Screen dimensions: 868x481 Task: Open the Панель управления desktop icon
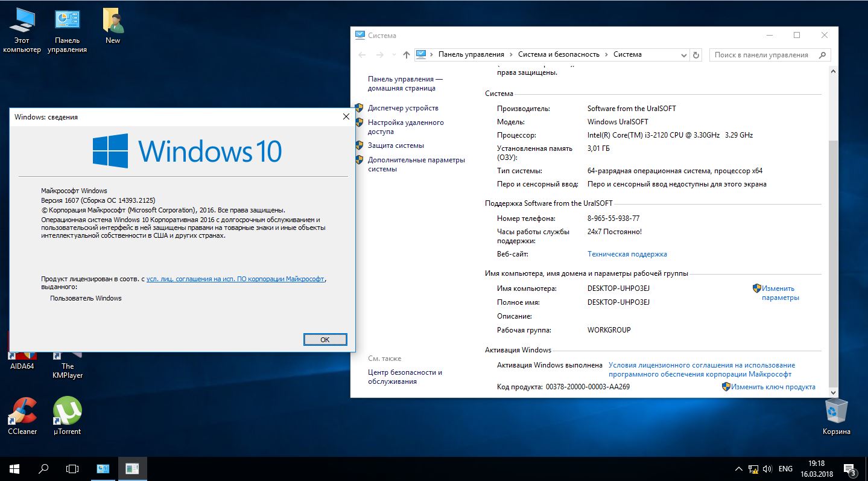(x=67, y=31)
